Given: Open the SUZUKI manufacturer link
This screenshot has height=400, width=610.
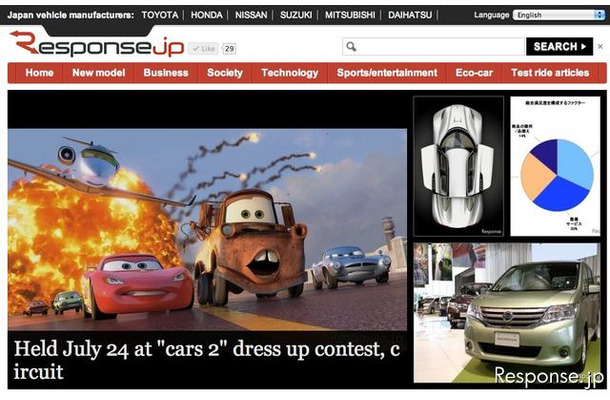Looking at the screenshot, I should [296, 15].
